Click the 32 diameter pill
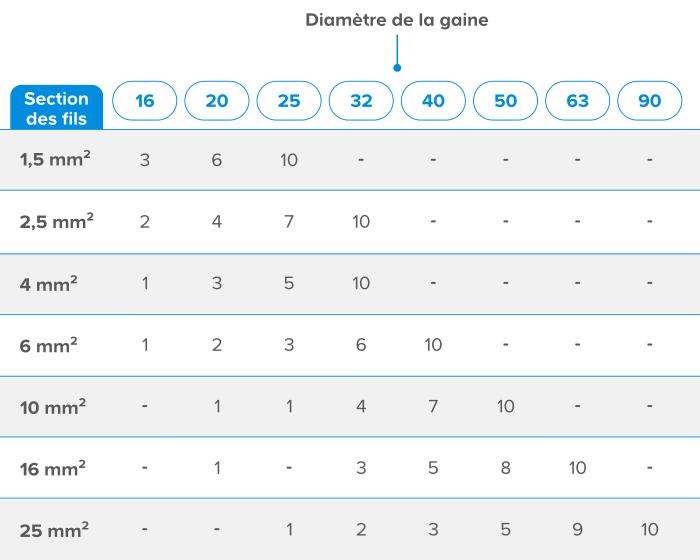 click(x=361, y=101)
